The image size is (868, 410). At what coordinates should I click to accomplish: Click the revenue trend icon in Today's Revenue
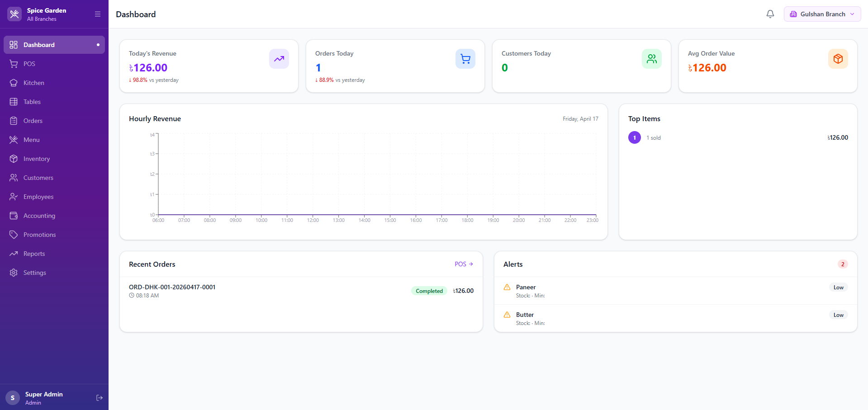pyautogui.click(x=279, y=59)
